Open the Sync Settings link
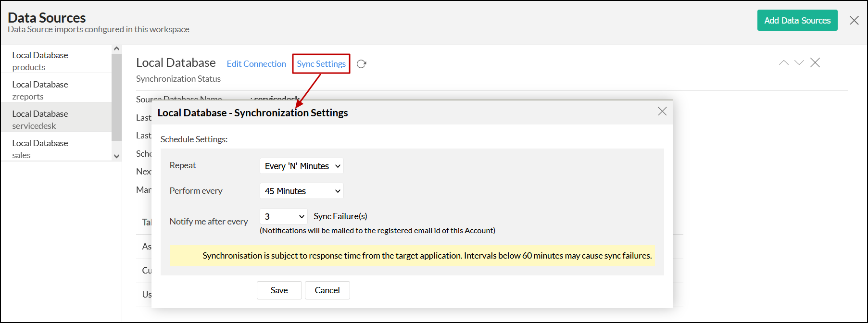The image size is (868, 323). click(321, 64)
